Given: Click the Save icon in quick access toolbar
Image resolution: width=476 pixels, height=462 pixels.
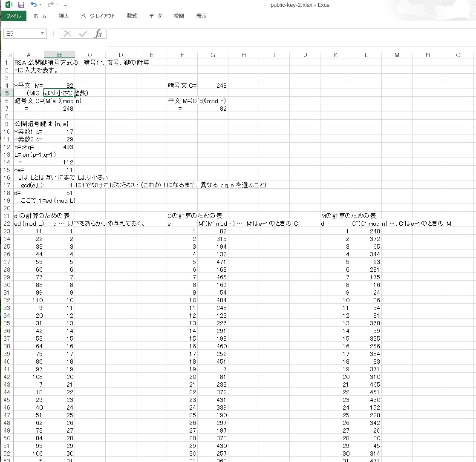Looking at the screenshot, I should [21, 5].
